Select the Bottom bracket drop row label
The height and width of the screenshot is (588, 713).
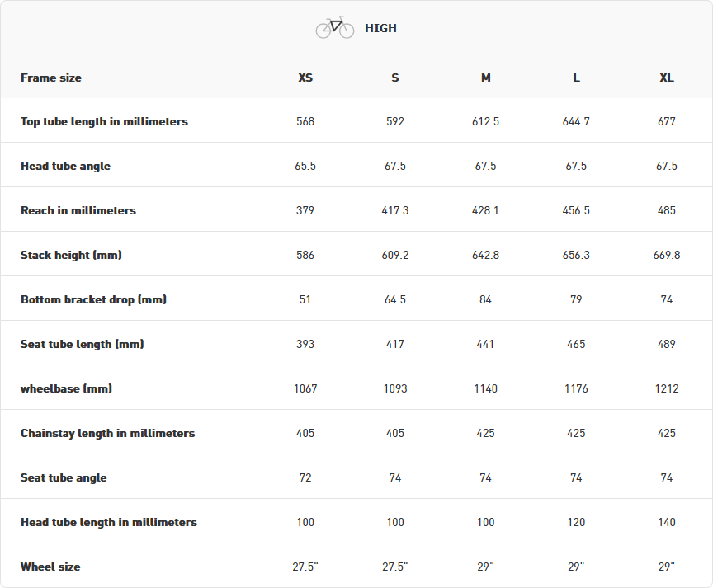93,299
